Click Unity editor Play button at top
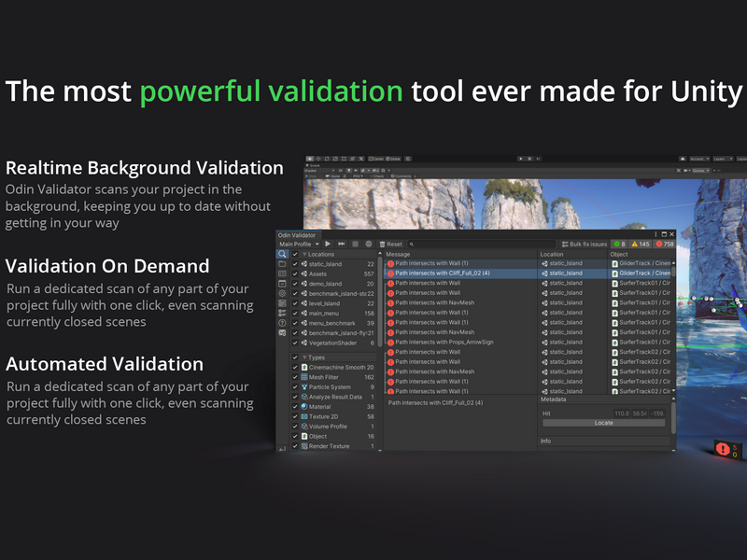 click(520, 159)
